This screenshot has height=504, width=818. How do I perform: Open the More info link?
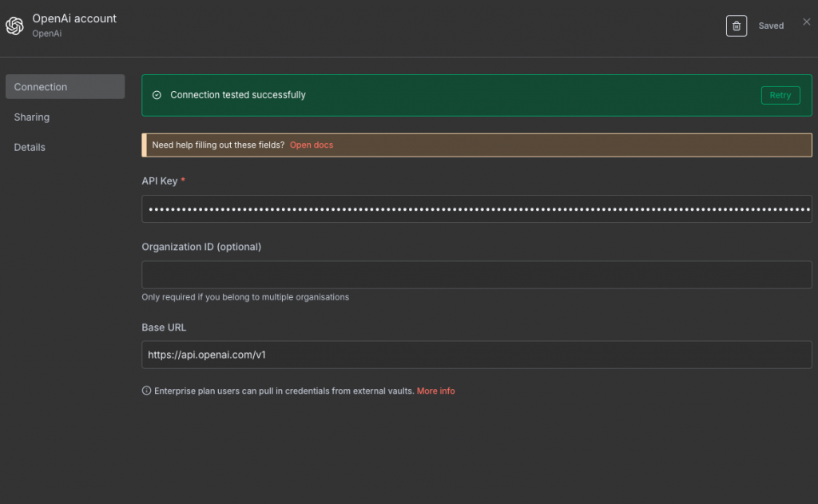tap(435, 391)
